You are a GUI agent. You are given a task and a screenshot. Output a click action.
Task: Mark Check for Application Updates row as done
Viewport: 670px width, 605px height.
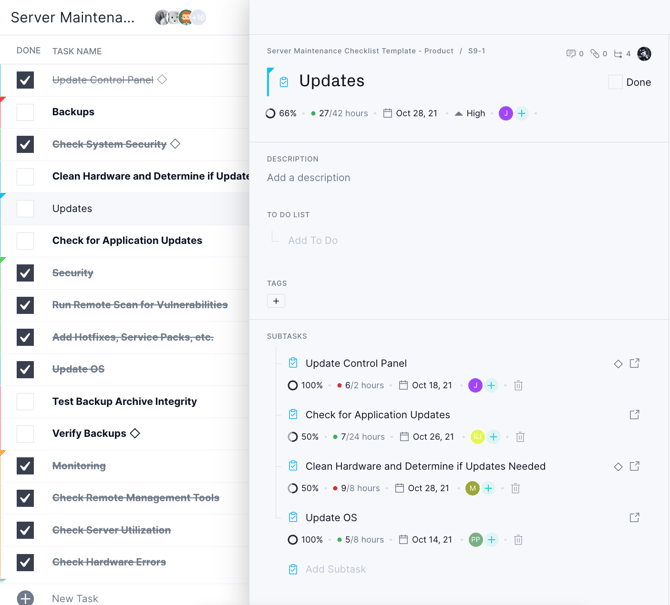[x=25, y=241]
